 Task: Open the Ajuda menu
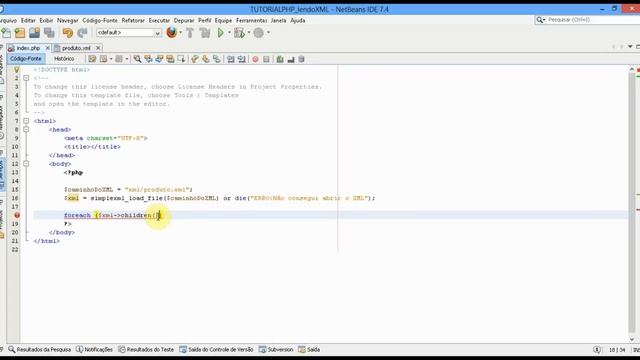(298, 20)
